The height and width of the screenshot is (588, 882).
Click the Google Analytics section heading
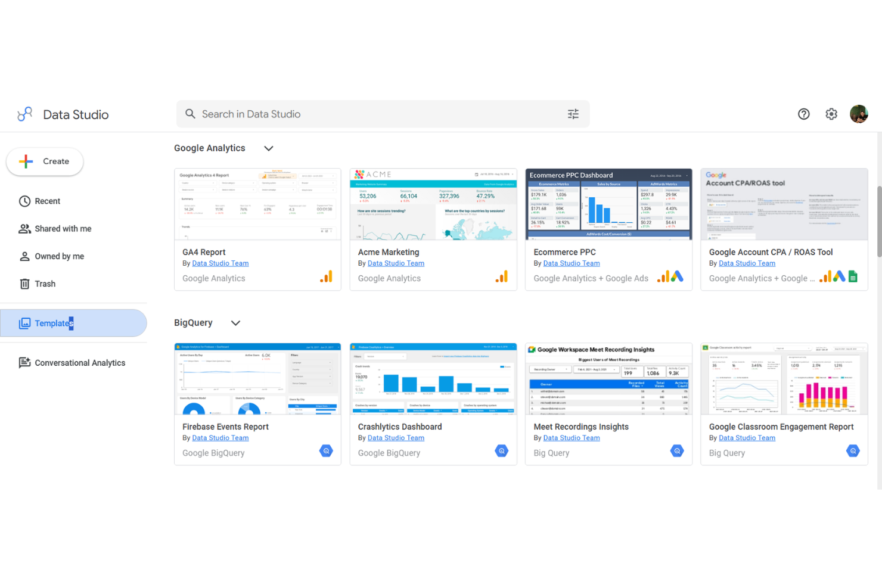[210, 148]
